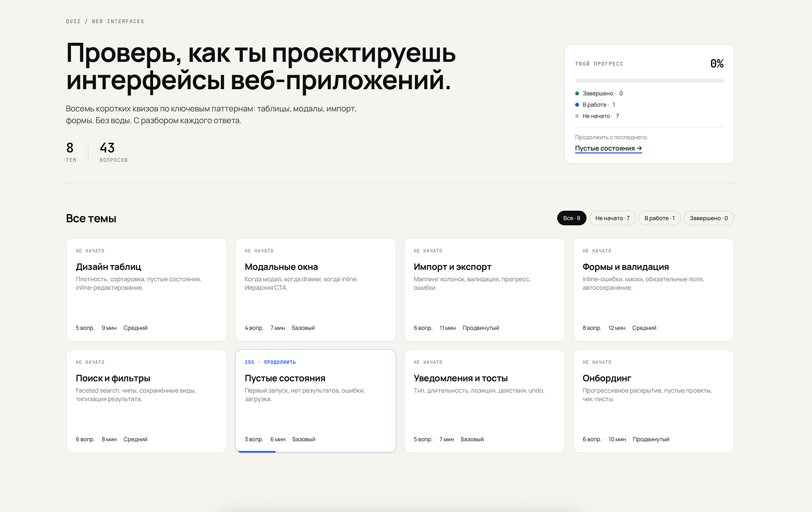The height and width of the screenshot is (512, 812).
Task: Click the "Все темы" heading
Action: (91, 219)
